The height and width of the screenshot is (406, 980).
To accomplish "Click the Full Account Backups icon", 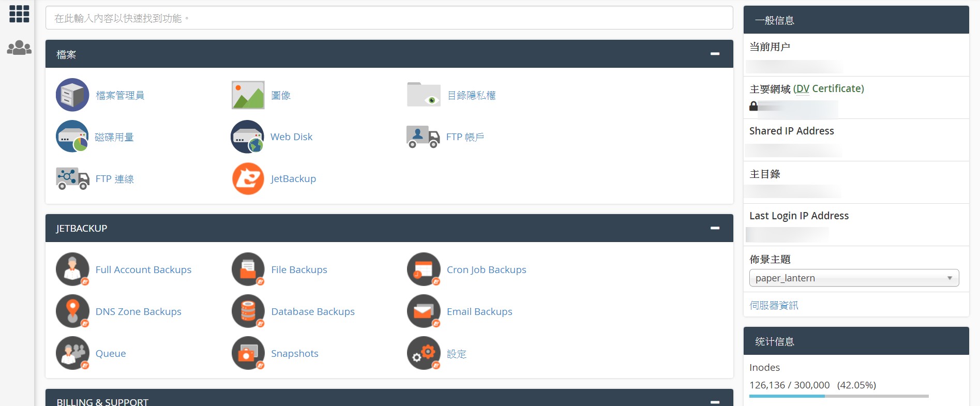I will 72,269.
